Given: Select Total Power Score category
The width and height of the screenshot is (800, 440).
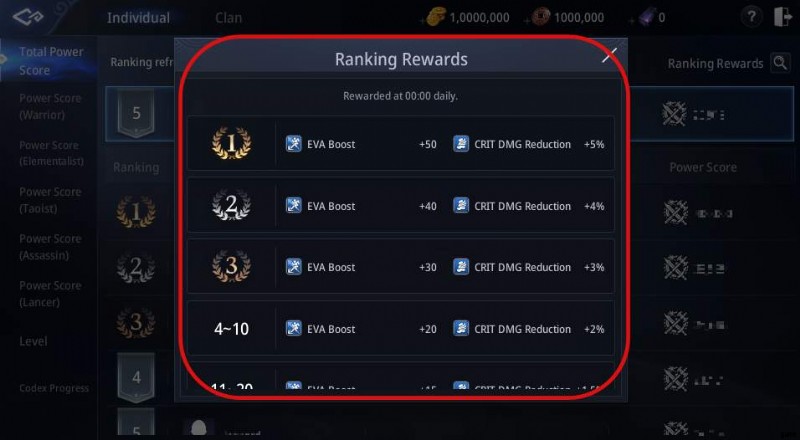Looking at the screenshot, I should (51, 61).
